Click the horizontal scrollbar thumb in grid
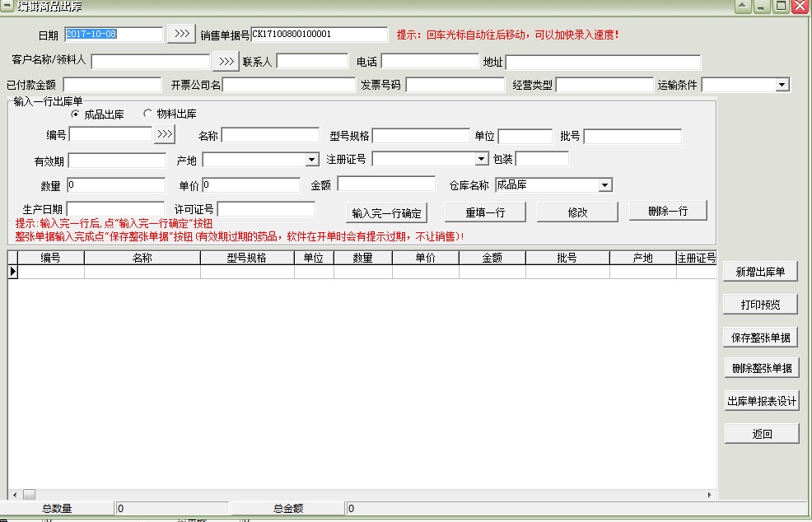Viewport: 812px width, 522px height. coord(30,495)
